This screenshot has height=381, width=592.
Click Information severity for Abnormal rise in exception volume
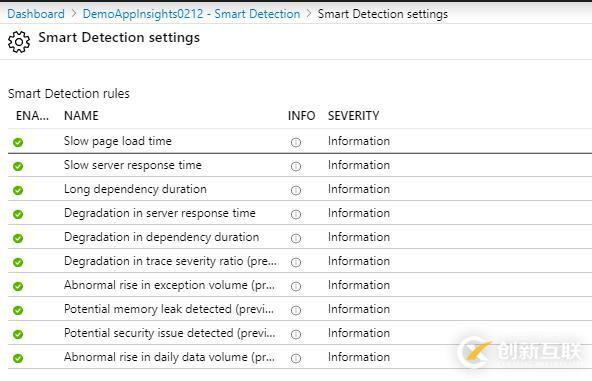click(x=359, y=285)
